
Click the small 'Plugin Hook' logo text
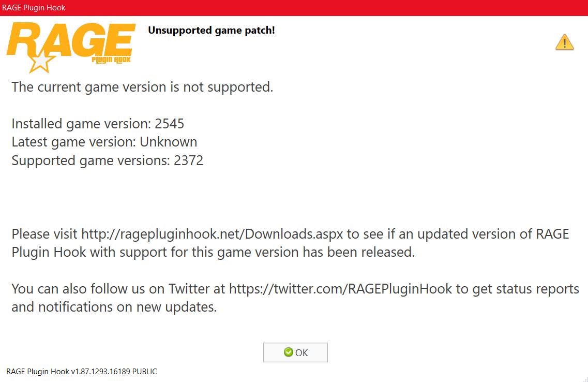(x=111, y=60)
